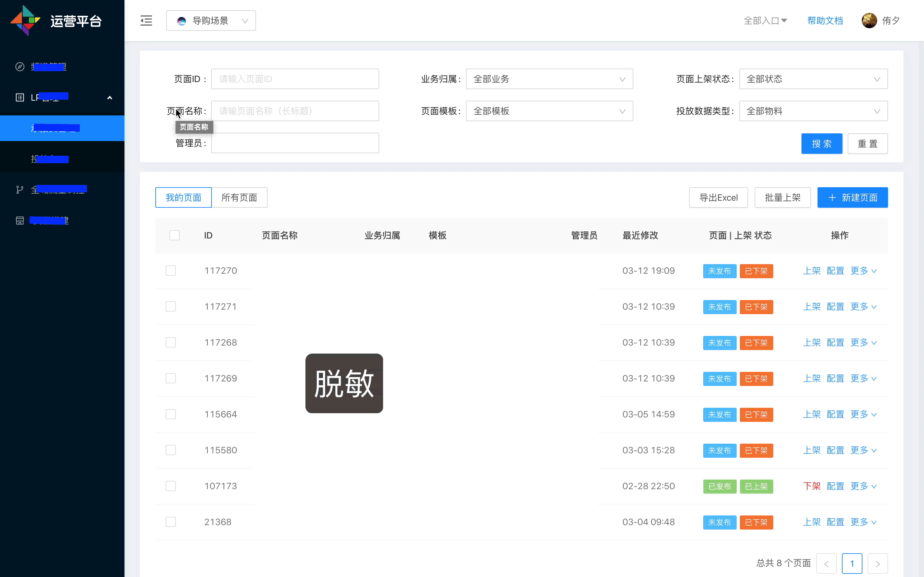Open the 导购场景 scene dropdown
This screenshot has width=924, height=577.
[211, 21]
